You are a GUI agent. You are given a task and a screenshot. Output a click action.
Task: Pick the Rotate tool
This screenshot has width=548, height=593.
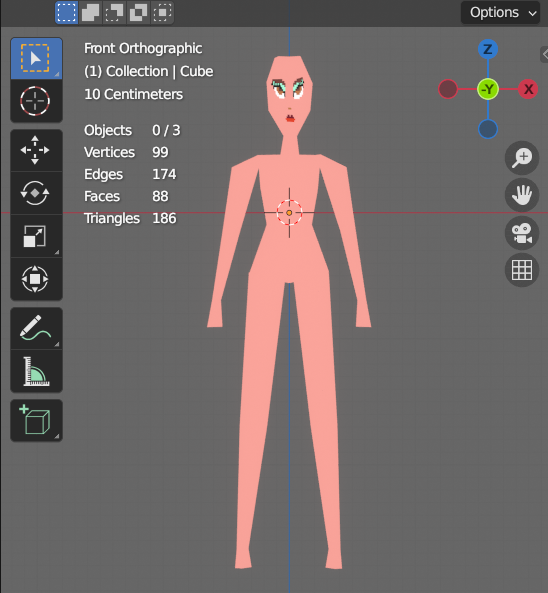tap(36, 193)
